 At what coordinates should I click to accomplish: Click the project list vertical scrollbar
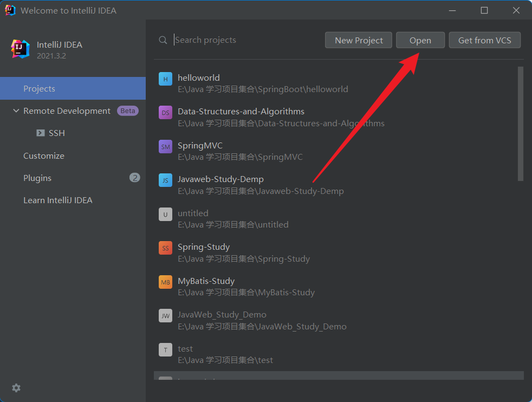520,124
